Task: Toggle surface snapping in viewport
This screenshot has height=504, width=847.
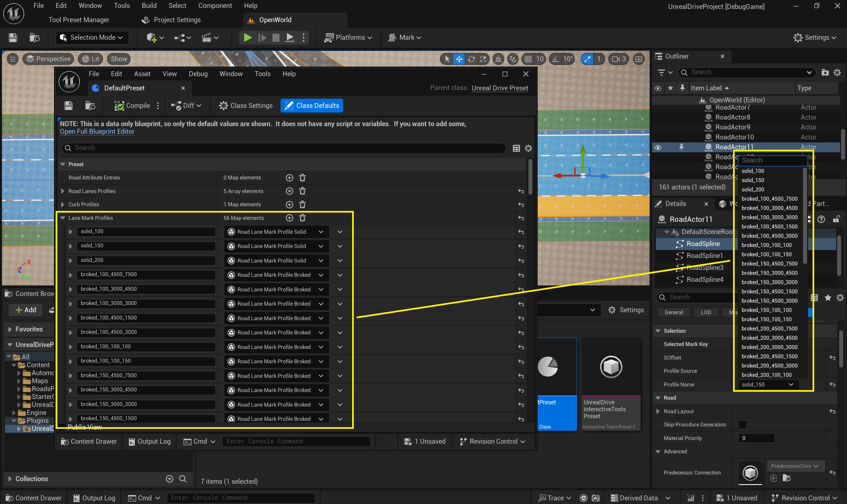Action: [x=512, y=59]
